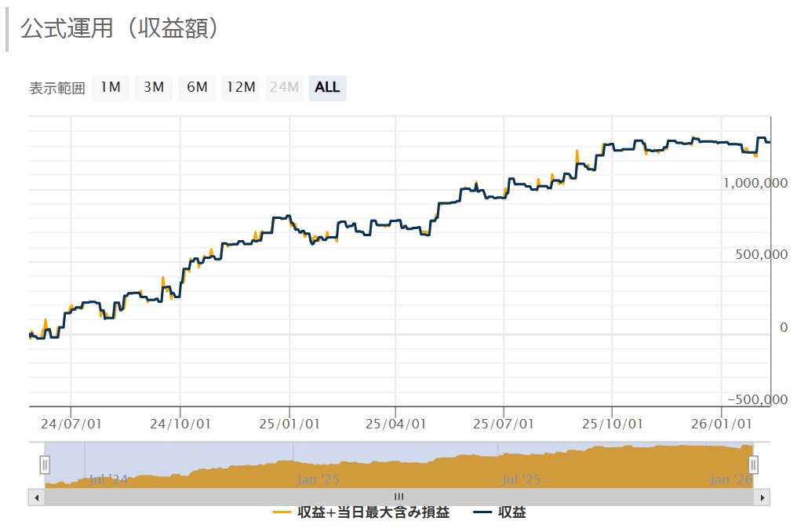
Task: Click the dark blue legend line marker
Action: click(484, 513)
